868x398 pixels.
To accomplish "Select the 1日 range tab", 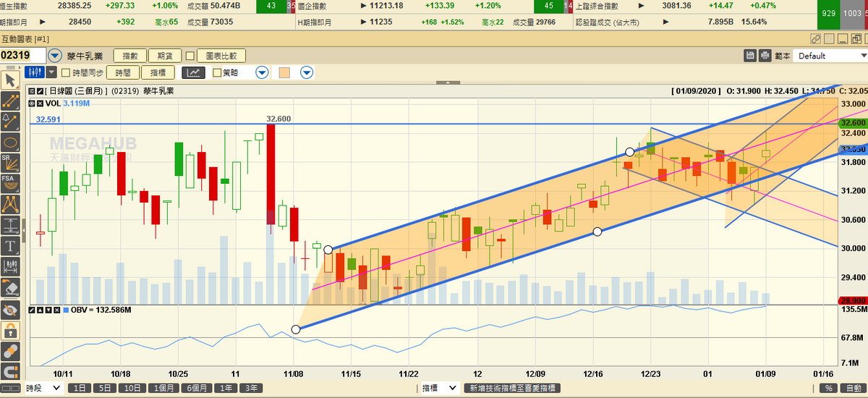I will [x=79, y=389].
